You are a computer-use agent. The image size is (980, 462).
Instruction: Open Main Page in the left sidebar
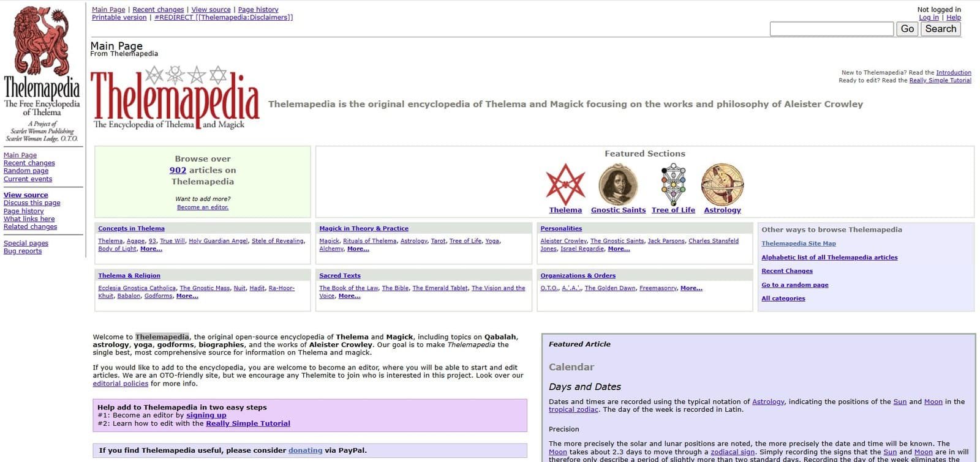[x=20, y=155]
